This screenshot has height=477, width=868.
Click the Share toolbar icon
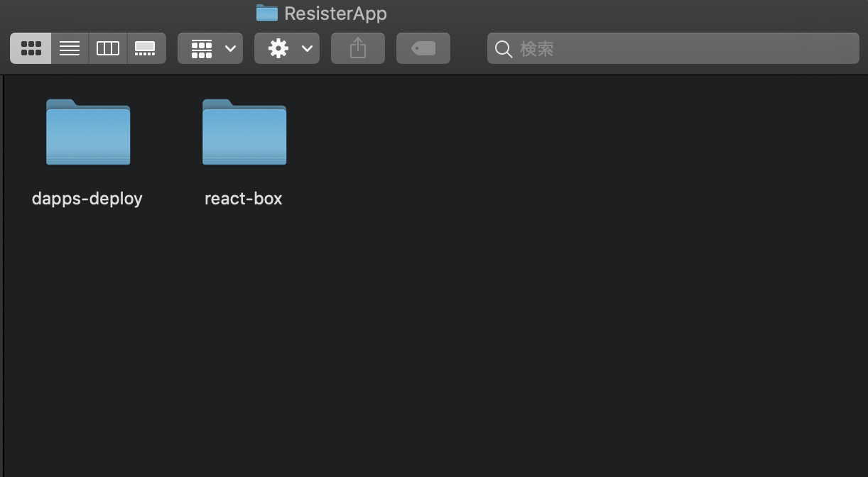[x=358, y=48]
